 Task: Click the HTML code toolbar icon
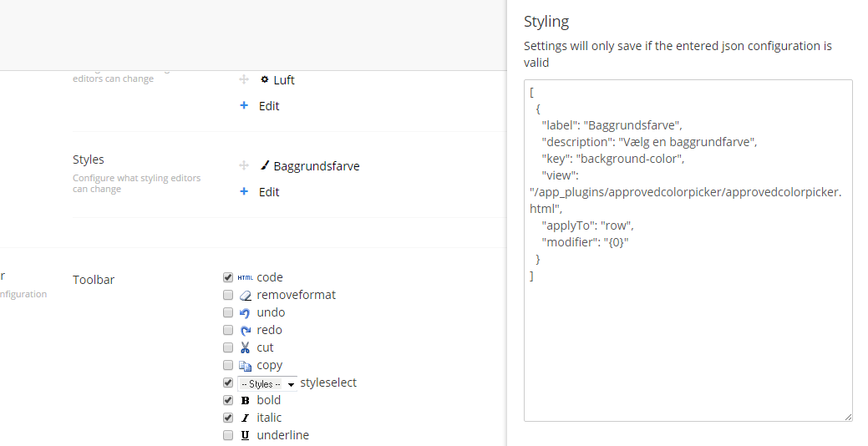coord(246,278)
